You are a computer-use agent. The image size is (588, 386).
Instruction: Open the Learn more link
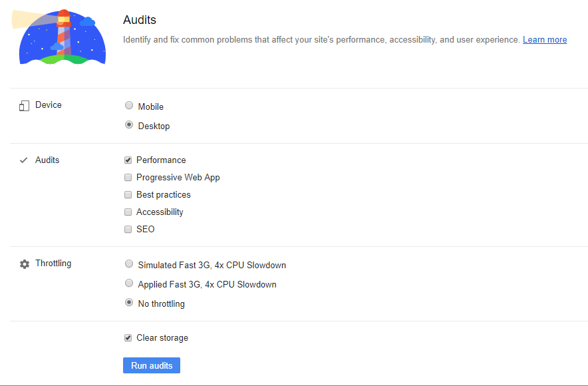(544, 39)
